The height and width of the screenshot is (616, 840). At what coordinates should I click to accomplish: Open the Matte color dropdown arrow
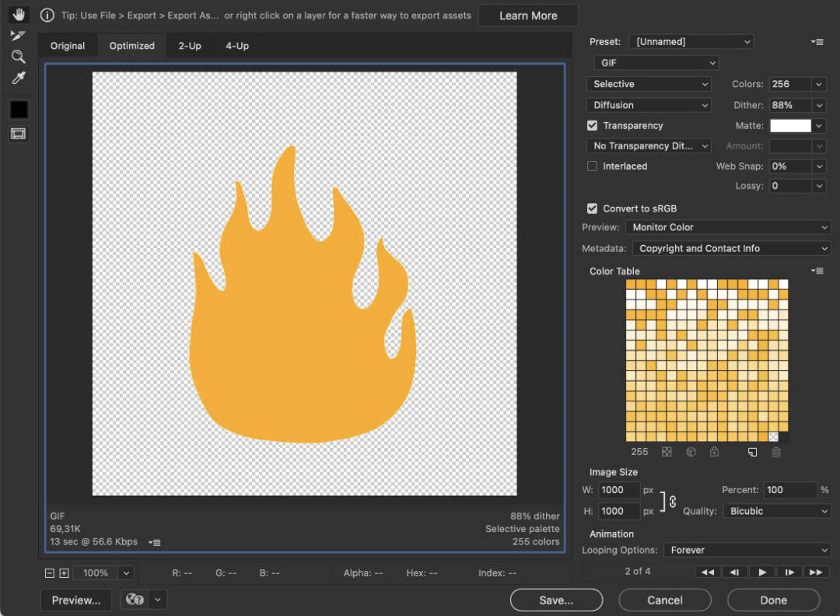[x=818, y=126]
